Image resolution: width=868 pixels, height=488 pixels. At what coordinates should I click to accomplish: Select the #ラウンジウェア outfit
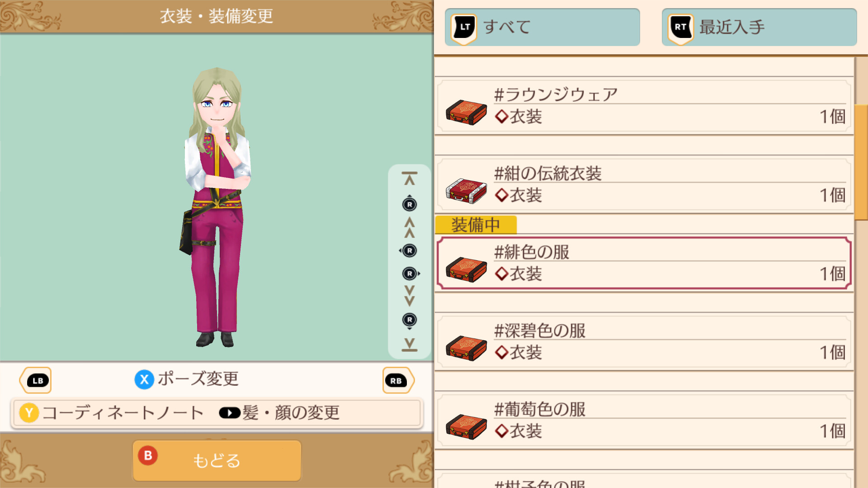pos(644,106)
